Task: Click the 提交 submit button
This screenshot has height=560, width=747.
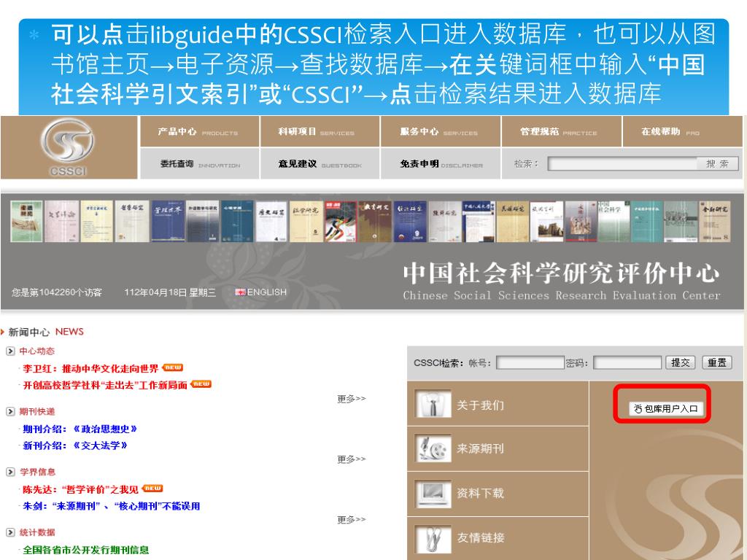Action: [681, 363]
